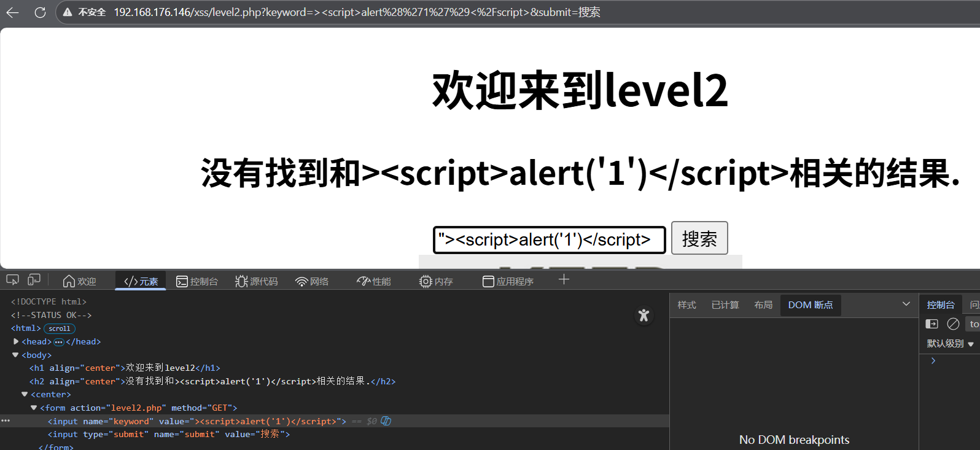Select the STATUS OK comment line
This screenshot has width=980, height=450.
[51, 315]
